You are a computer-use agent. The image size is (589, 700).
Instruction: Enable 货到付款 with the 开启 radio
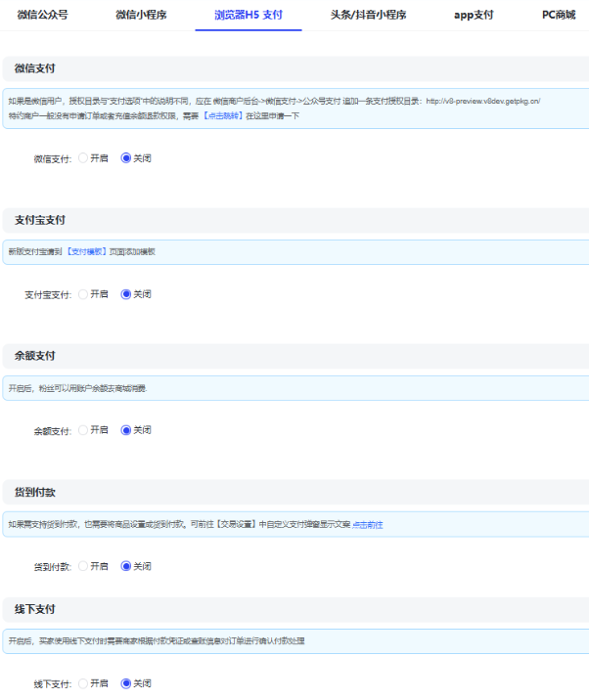point(83,566)
